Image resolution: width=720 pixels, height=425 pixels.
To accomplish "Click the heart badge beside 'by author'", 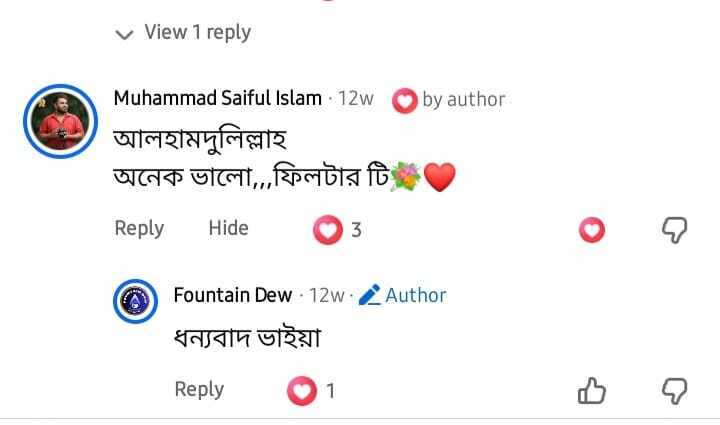I will (x=405, y=101).
